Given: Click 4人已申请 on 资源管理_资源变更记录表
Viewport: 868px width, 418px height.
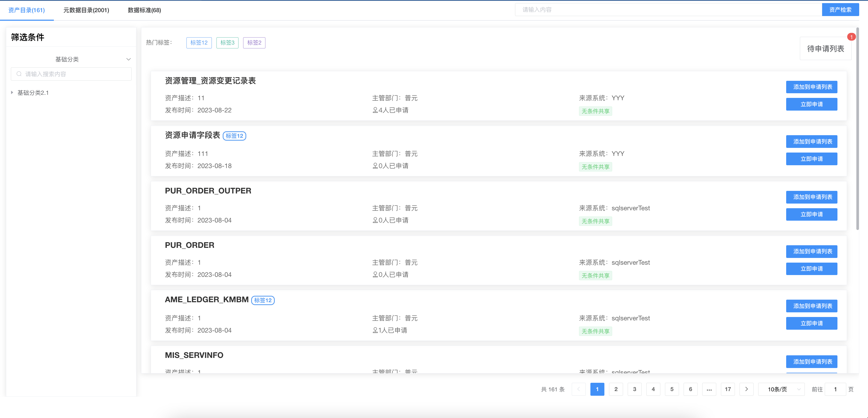Looking at the screenshot, I should 390,110.
